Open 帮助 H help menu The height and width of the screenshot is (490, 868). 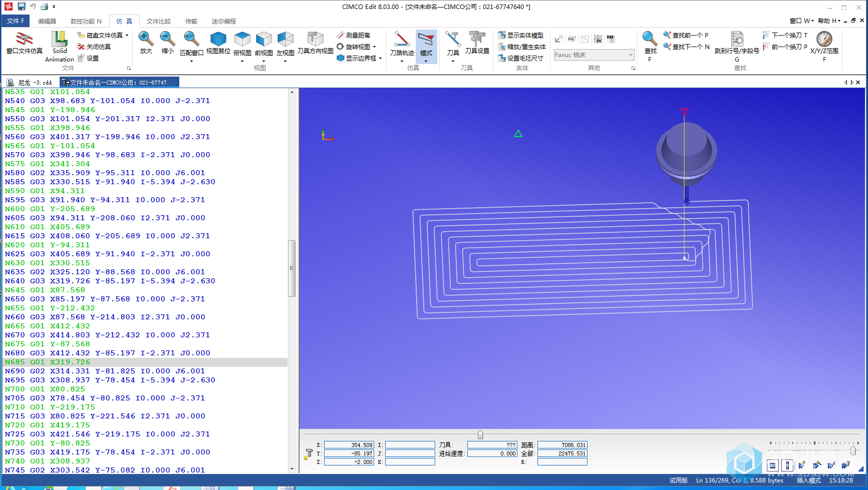tap(829, 21)
